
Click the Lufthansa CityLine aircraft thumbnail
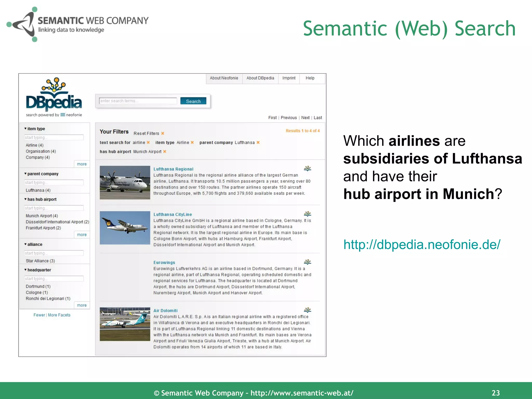pos(125,228)
